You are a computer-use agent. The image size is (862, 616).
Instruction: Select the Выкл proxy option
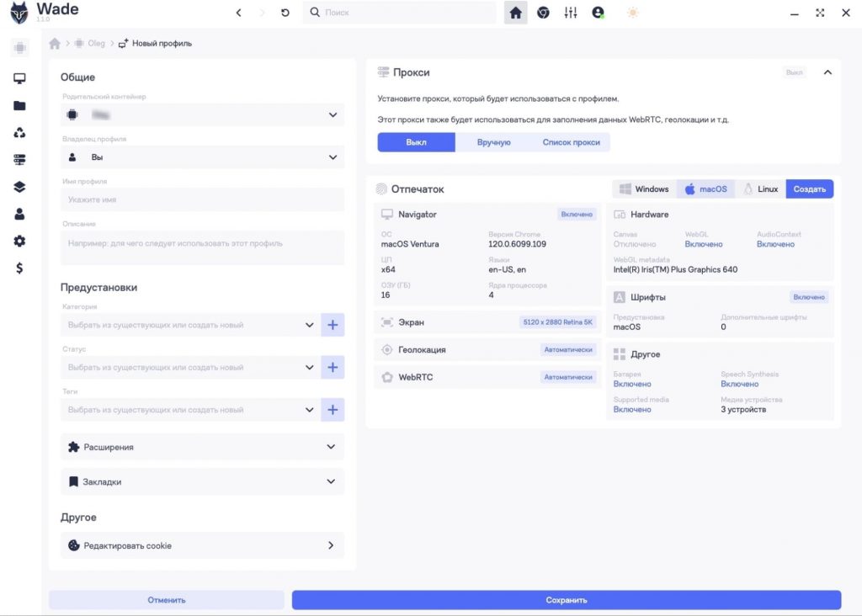click(416, 142)
